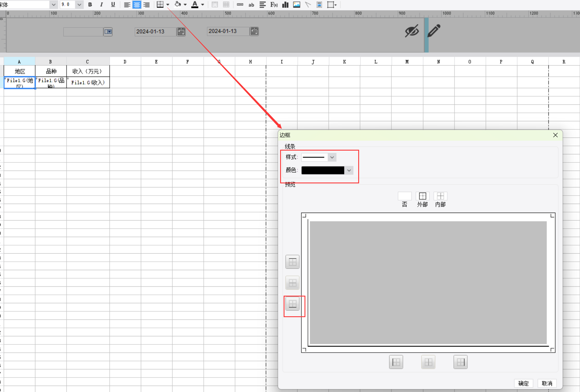Select 否 (no border) preset

click(404, 196)
